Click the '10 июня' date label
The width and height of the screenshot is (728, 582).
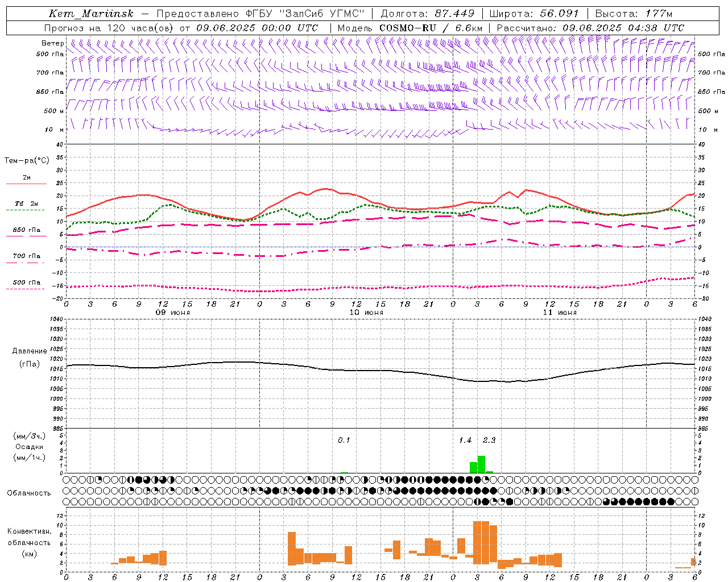[366, 312]
